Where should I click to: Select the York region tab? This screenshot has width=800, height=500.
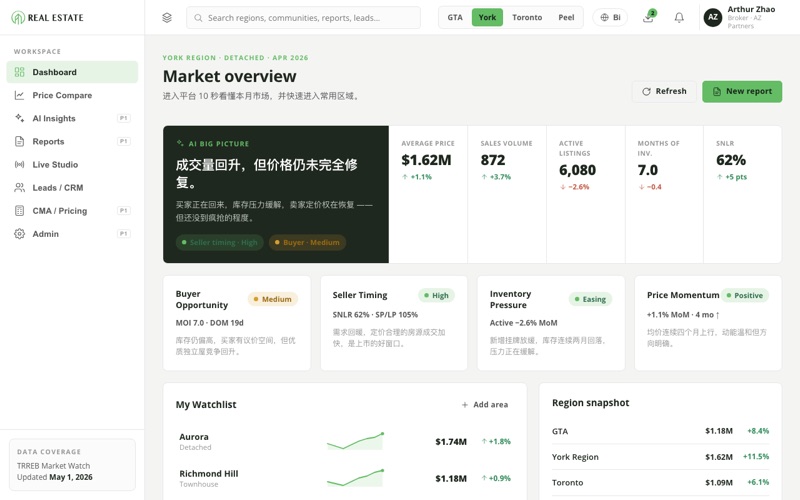487,17
